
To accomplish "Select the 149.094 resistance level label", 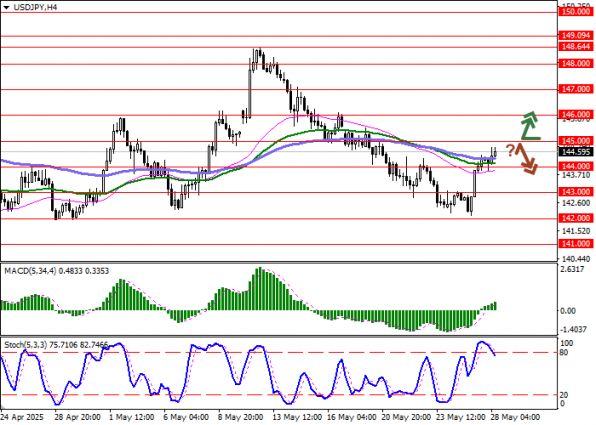I will pos(575,36).
